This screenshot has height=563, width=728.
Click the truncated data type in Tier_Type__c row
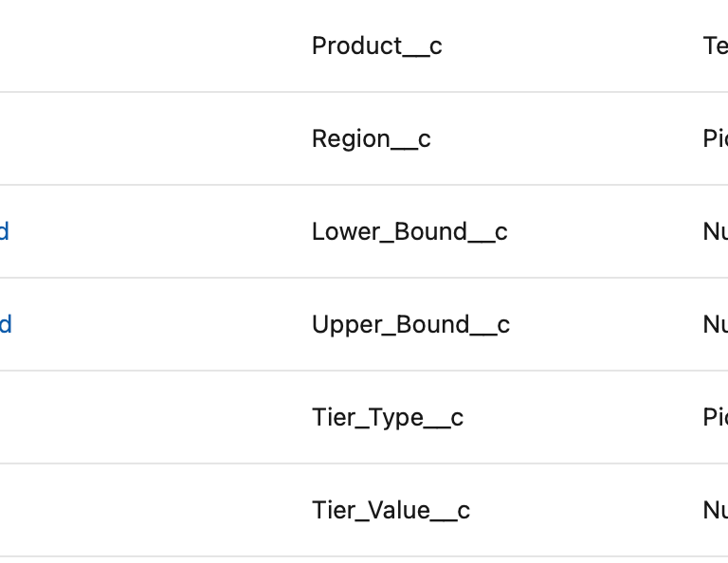[715, 417]
